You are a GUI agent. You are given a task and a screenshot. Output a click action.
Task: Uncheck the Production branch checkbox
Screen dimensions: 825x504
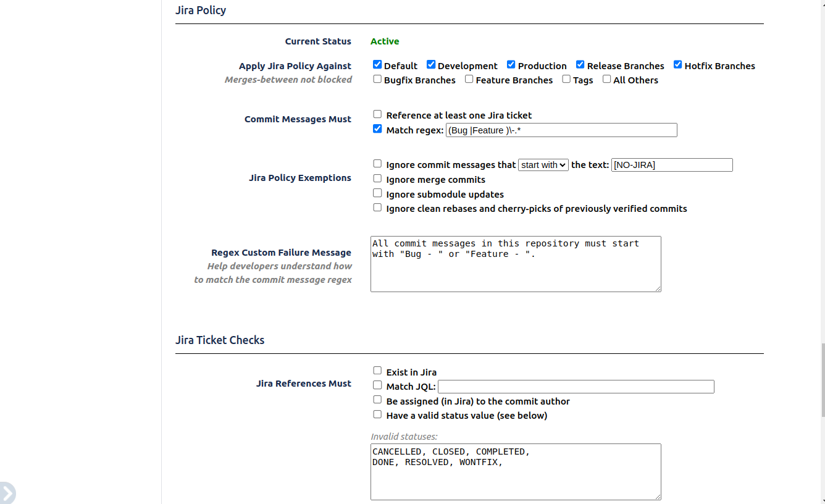tap(511, 64)
